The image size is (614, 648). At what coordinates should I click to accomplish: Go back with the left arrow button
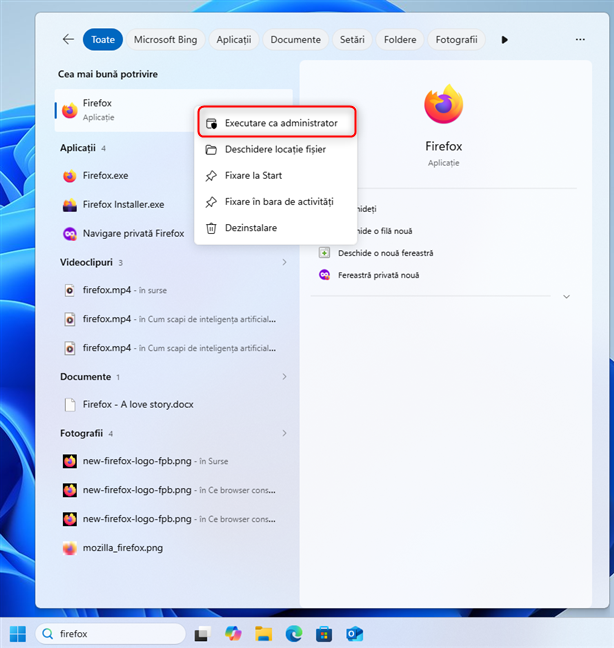pos(68,40)
